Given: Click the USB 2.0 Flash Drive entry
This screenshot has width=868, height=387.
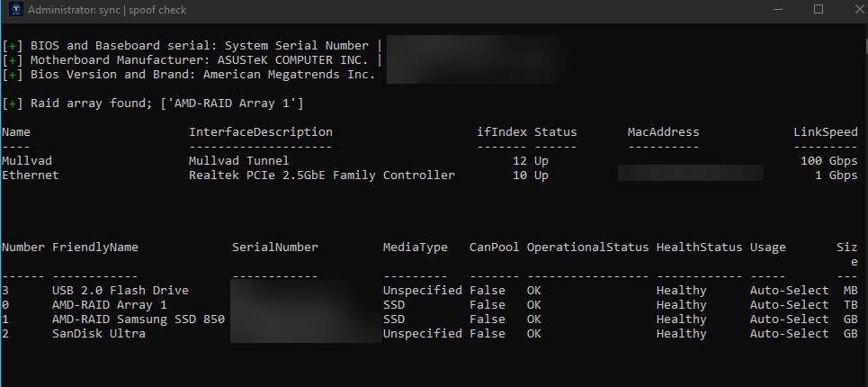Looking at the screenshot, I should pyautogui.click(x=121, y=291).
